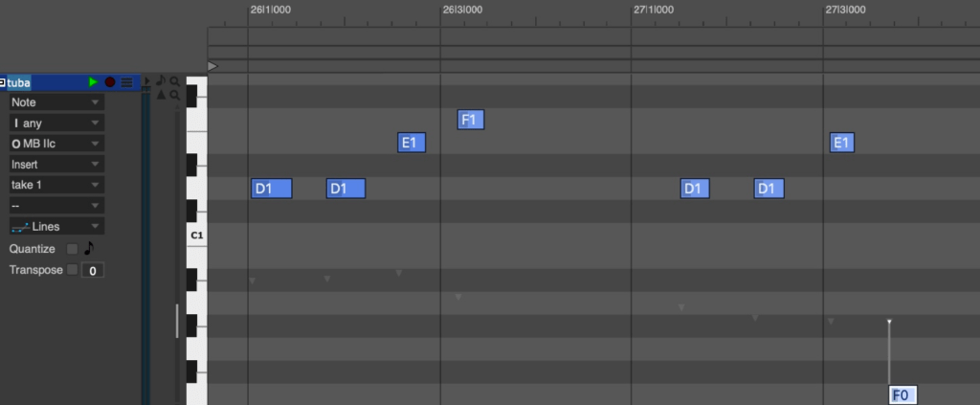Click the green play button for tuba
Screen dimensions: 980x405
(94, 82)
